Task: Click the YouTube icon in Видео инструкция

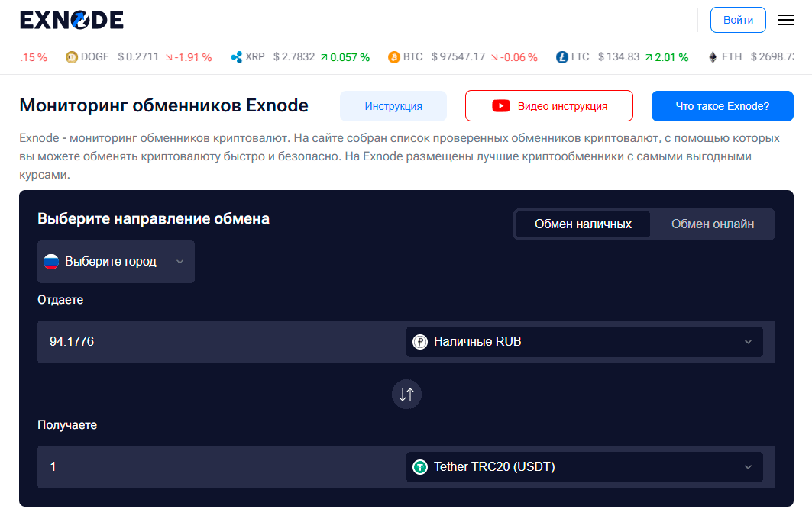Action: tap(502, 106)
